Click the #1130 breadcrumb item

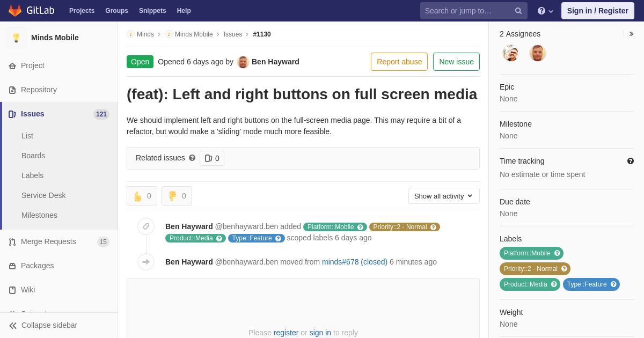pos(262,34)
